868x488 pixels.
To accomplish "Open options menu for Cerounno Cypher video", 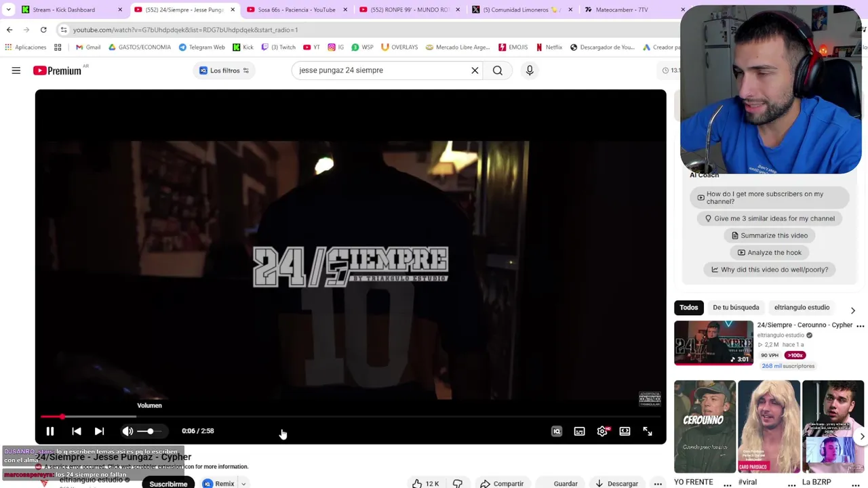I will click(x=861, y=326).
